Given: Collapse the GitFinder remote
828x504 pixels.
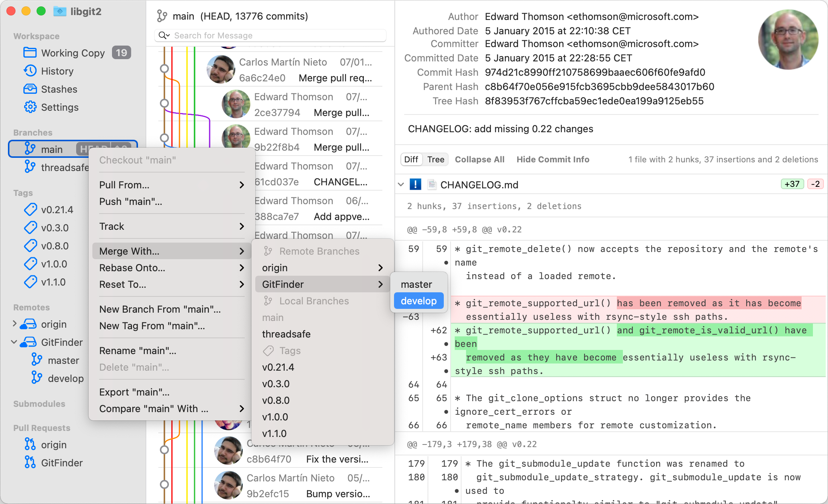Looking at the screenshot, I should point(14,342).
